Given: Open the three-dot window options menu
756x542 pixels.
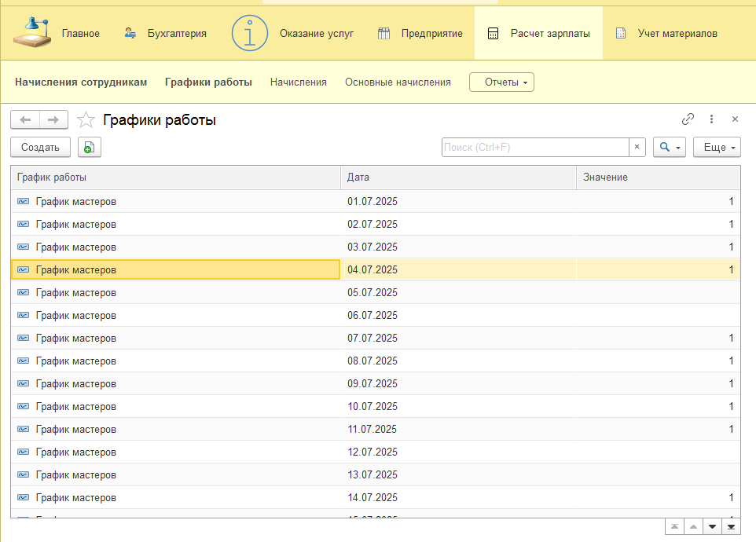Looking at the screenshot, I should point(711,119).
